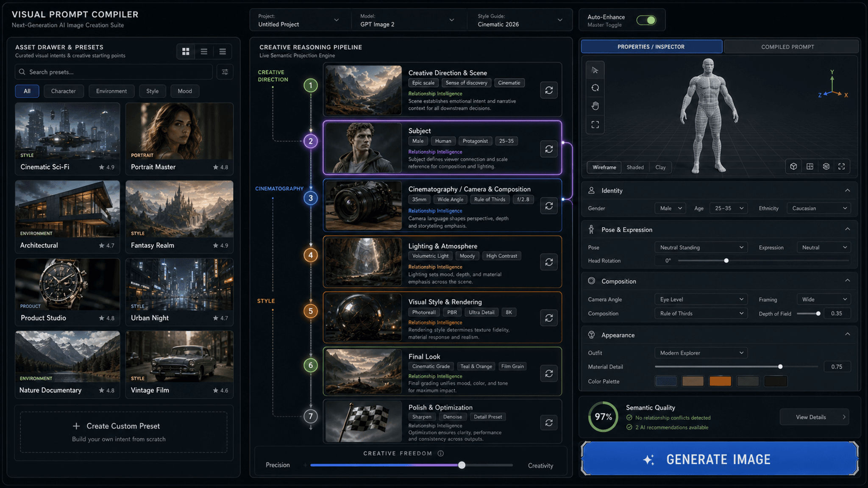Viewport: 868px width, 488px height.
Task: Click the Creative Freedom info icon
Action: (x=441, y=453)
